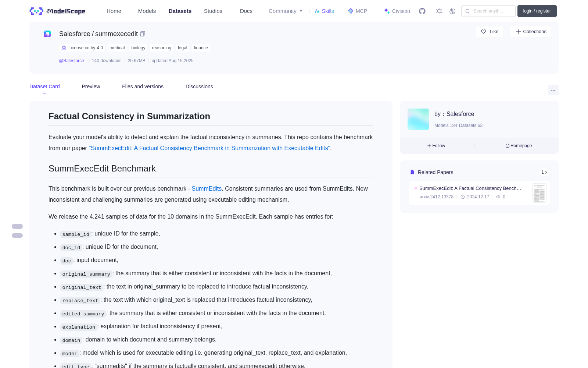Click the lower floating sidebar pill
The width and height of the screenshot is (588, 368).
(17, 236)
